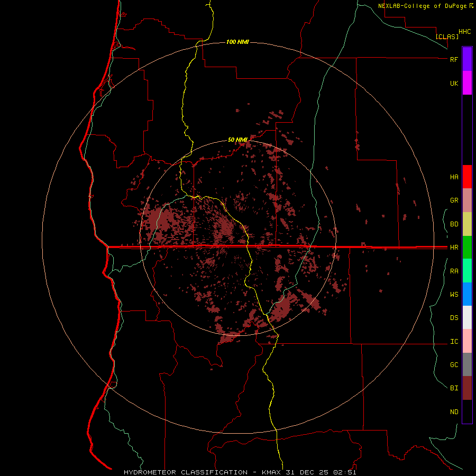Image resolution: width=476 pixels, height=476 pixels.
Task: Click the [CLAS] label
Action: tap(447, 36)
